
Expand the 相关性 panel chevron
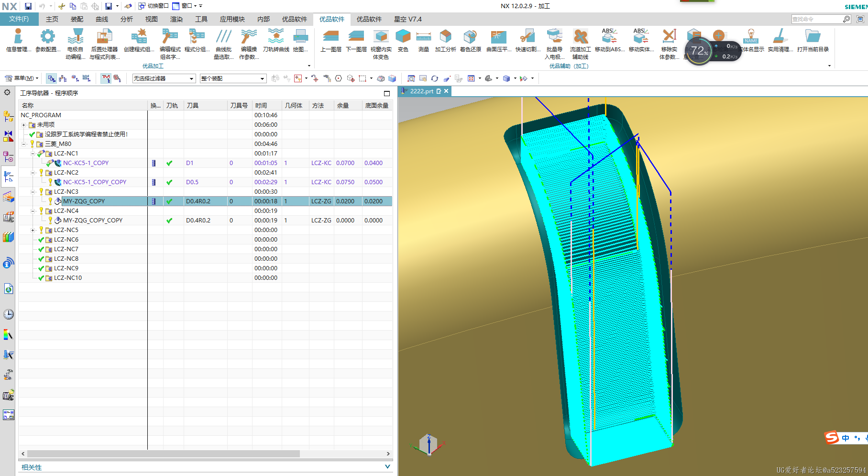[x=387, y=467]
